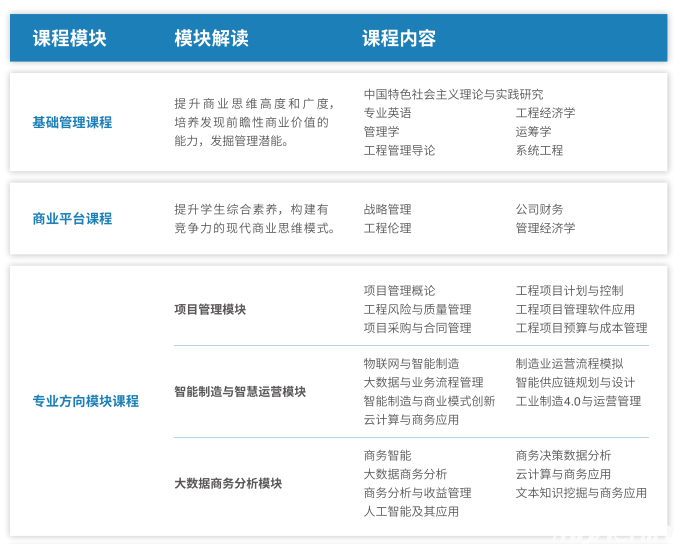Click the 课程模块 column header
688x544 pixels.
[x=69, y=38]
